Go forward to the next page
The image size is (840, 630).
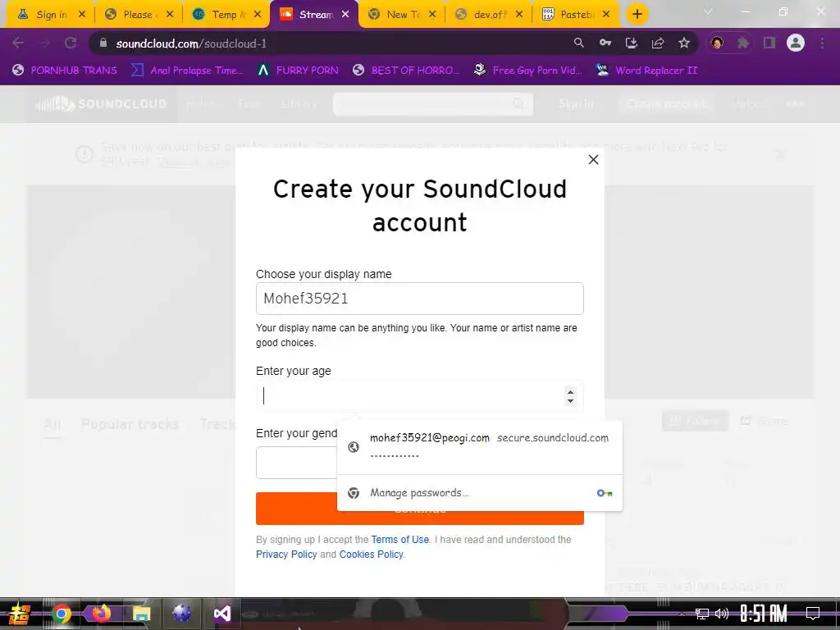tap(44, 43)
